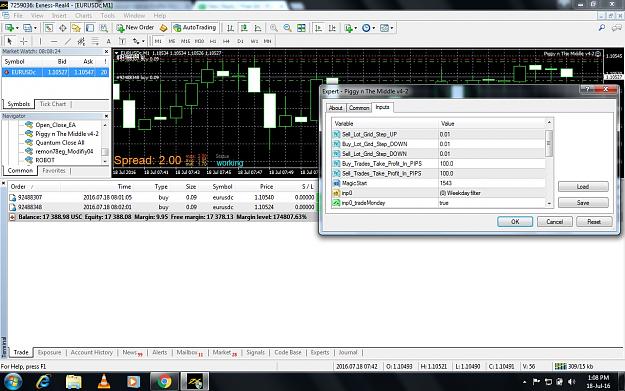Click the Profiles toolbar icon
This screenshot has width=625, height=391.
pyautogui.click(x=27, y=28)
